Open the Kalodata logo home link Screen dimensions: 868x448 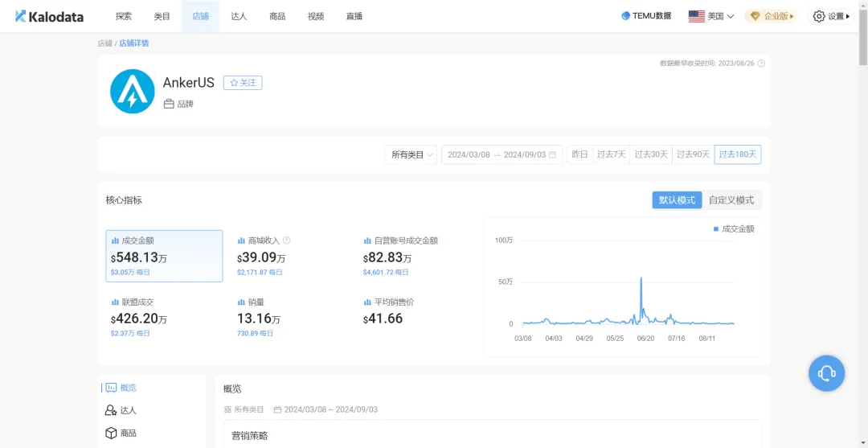tap(49, 17)
